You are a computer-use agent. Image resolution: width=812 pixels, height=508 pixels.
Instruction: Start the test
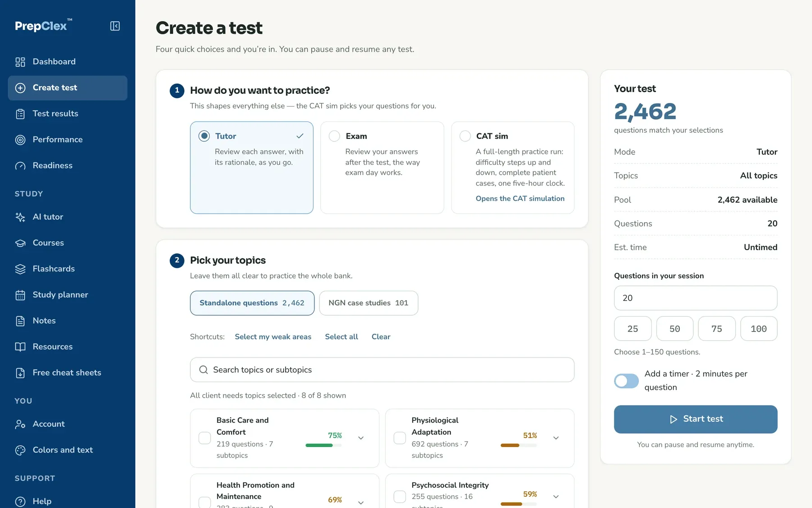click(x=696, y=419)
